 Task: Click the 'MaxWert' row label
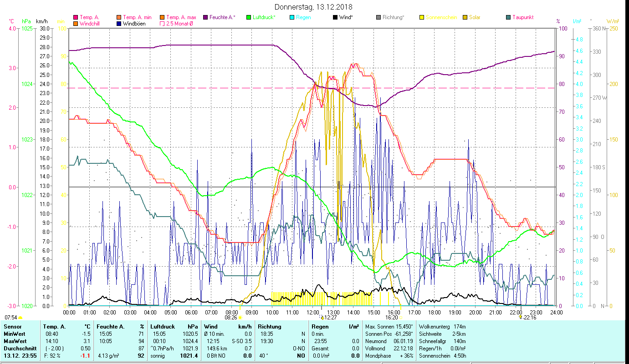pyautogui.click(x=15, y=341)
